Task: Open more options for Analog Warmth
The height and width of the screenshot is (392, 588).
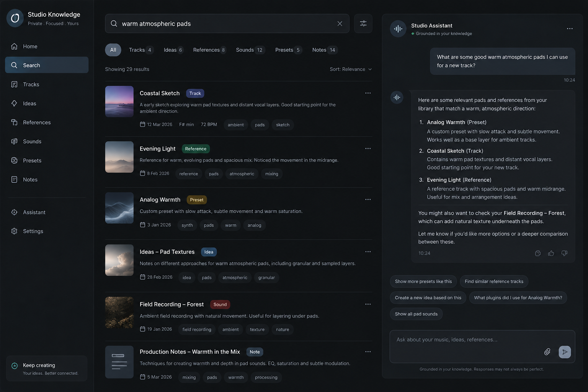Action: pyautogui.click(x=368, y=199)
